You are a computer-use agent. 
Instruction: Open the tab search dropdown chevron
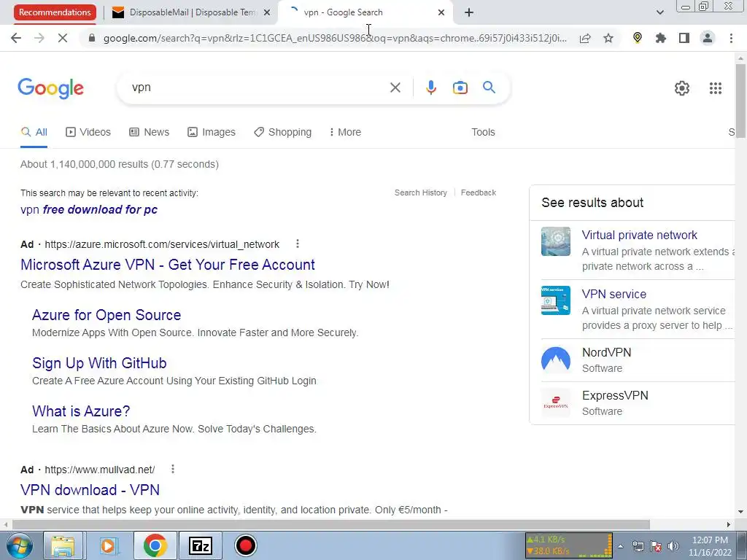[659, 12]
